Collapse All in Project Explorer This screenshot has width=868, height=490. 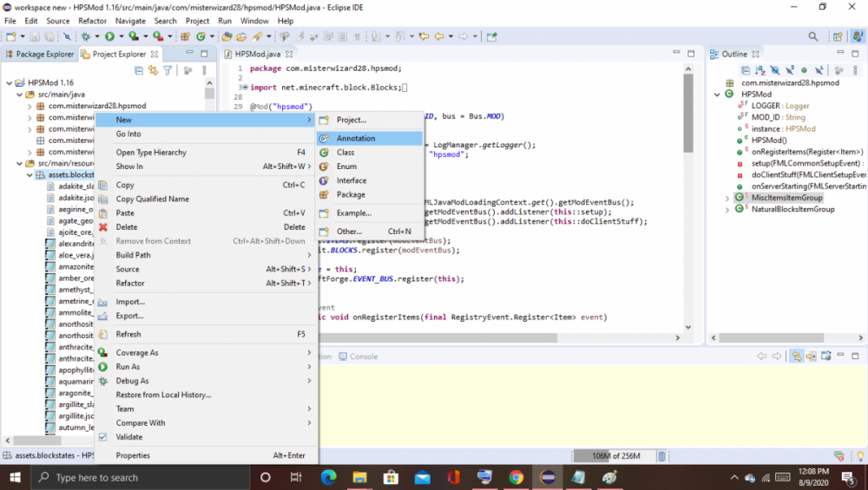click(139, 70)
